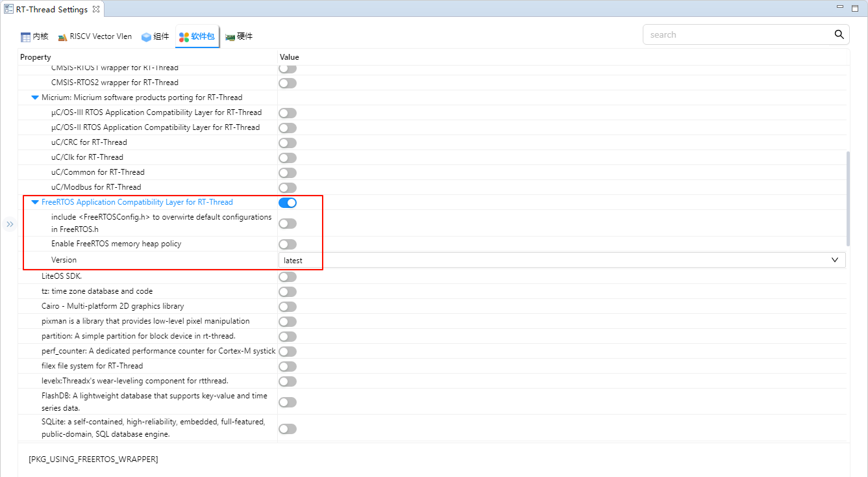This screenshot has height=477, width=868.
Task: Collapse the FreeRTOS Application Compatibility Layer node
Action: pyautogui.click(x=35, y=202)
